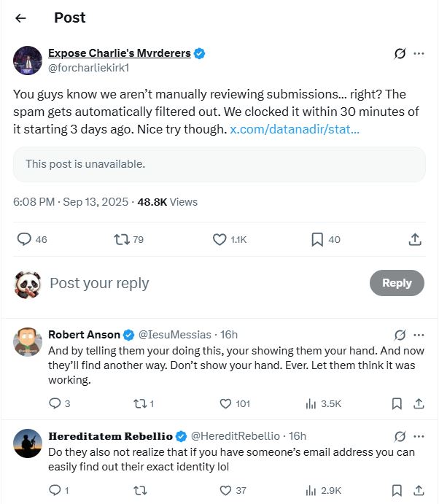Open Grok icon on main post

pyautogui.click(x=400, y=53)
